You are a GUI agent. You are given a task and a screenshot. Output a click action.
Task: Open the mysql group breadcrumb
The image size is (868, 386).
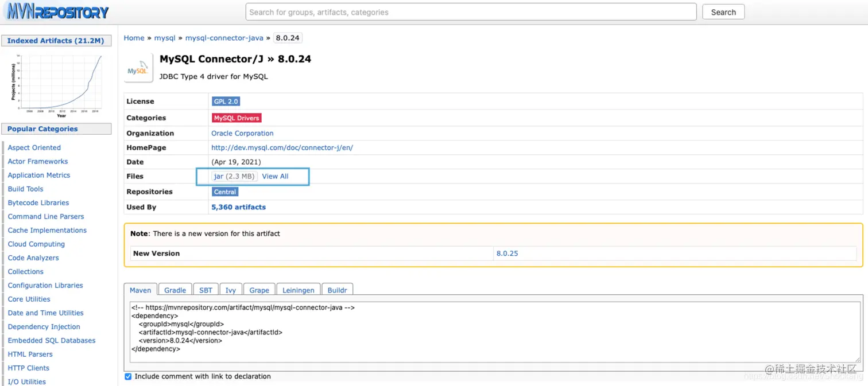165,38
